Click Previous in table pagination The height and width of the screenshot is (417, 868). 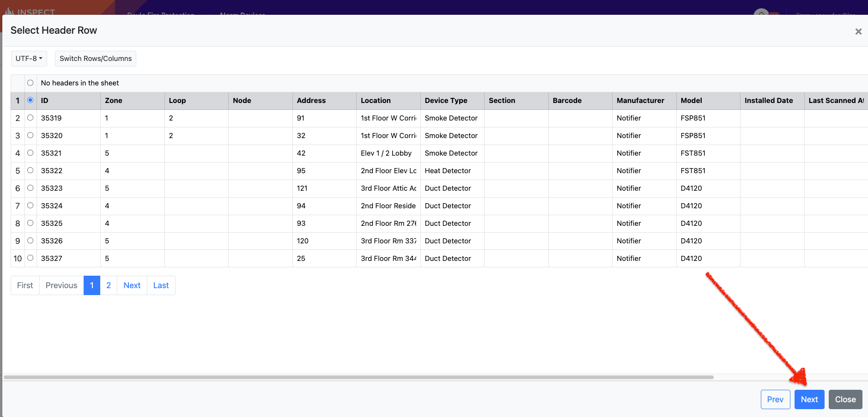pos(61,285)
